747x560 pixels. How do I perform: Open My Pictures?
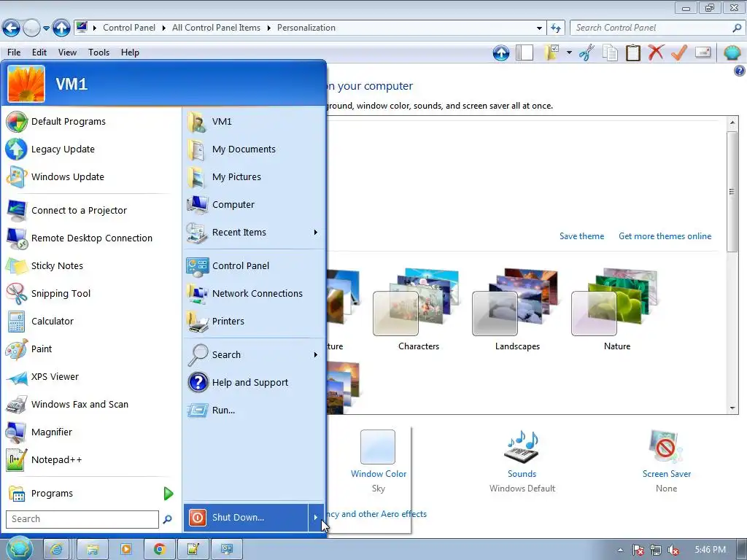pos(254,176)
